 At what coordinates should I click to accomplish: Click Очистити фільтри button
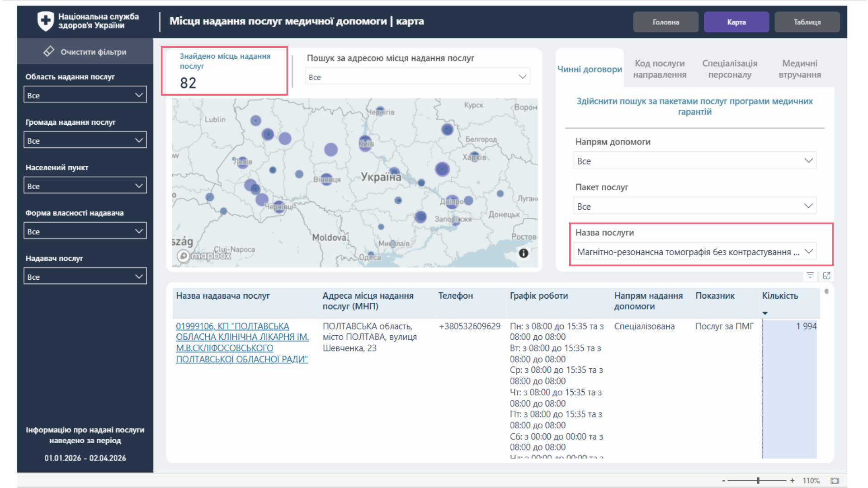point(85,52)
